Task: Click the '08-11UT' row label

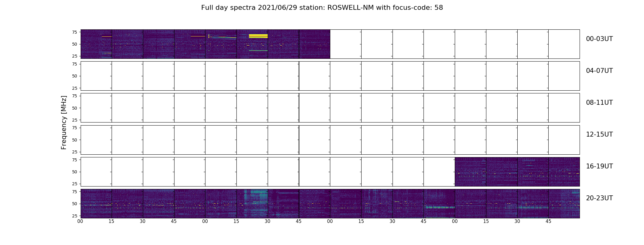Action: (x=599, y=103)
